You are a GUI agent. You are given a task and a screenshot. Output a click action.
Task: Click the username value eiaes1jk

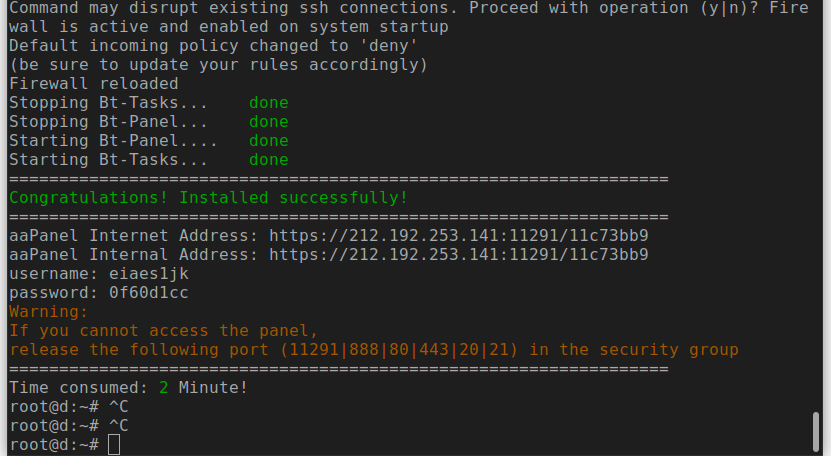[x=149, y=274]
